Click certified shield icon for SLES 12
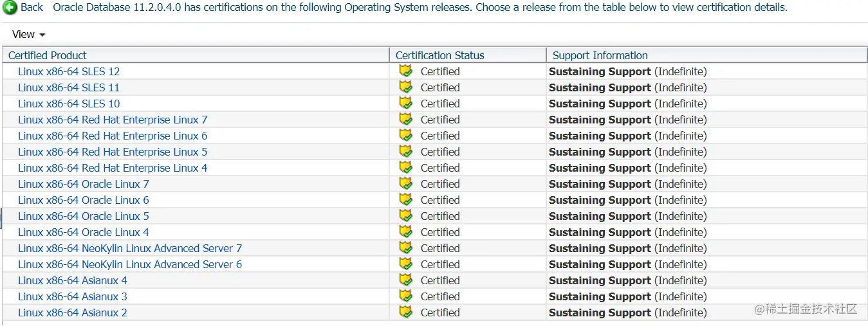868x326 pixels. coord(405,71)
